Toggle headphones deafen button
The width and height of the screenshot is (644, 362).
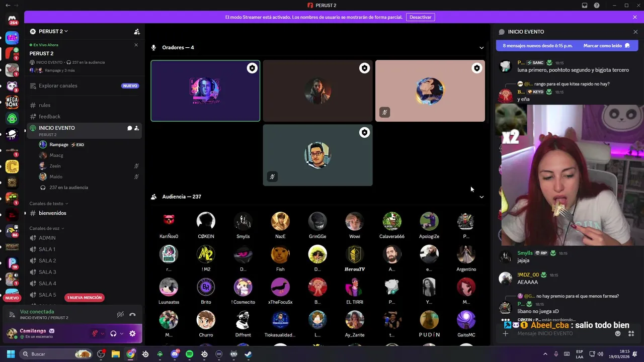(x=113, y=333)
